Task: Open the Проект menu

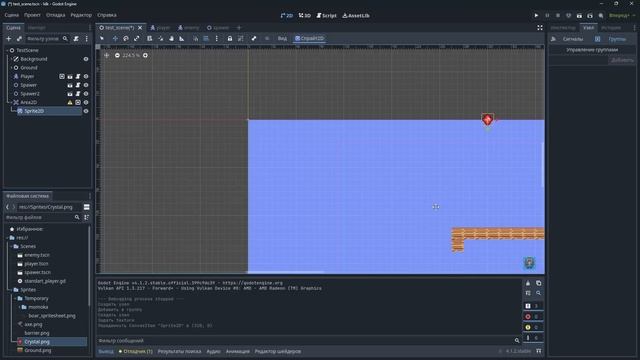Action: point(32,15)
